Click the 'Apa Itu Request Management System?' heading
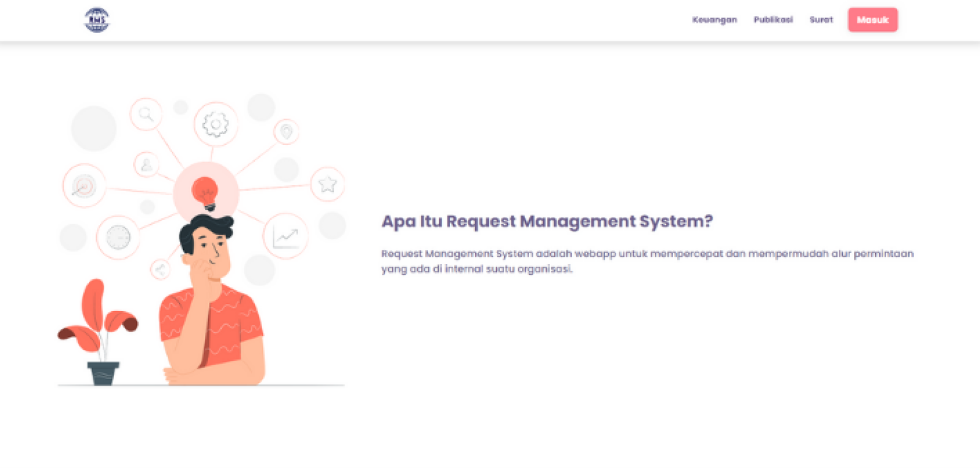Viewport: 980px width, 468px height. pos(547,221)
